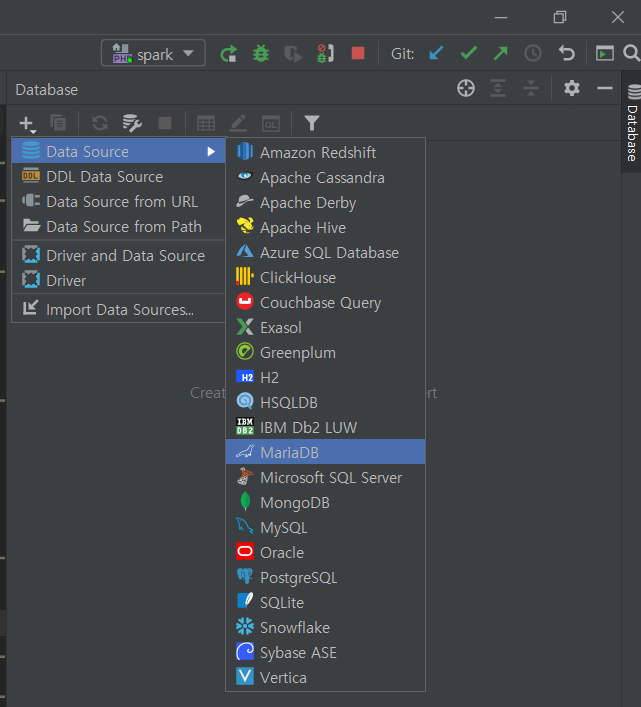Screen dimensions: 641x707
Task: Choose Vertica data source
Action: (325, 677)
